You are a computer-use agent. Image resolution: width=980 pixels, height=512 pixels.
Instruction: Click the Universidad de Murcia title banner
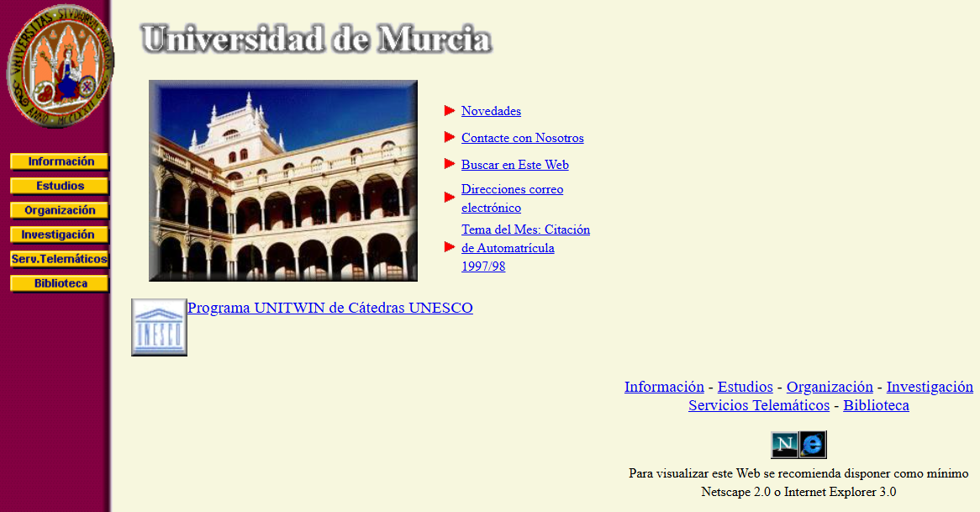point(316,40)
